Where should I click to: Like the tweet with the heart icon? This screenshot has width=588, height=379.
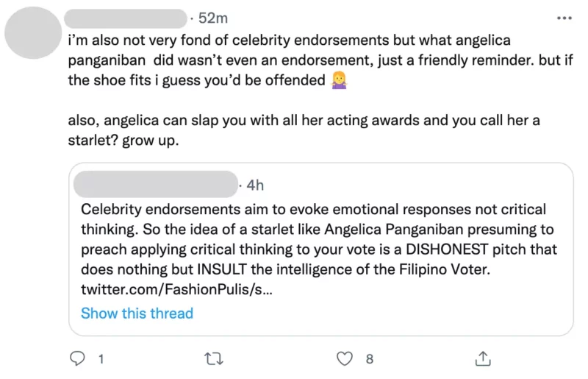[344, 358]
